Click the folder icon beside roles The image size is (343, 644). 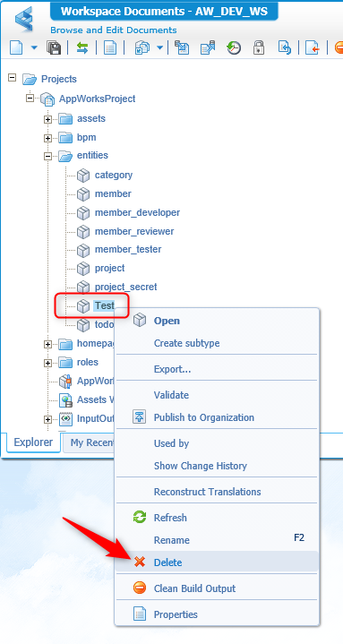[65, 362]
